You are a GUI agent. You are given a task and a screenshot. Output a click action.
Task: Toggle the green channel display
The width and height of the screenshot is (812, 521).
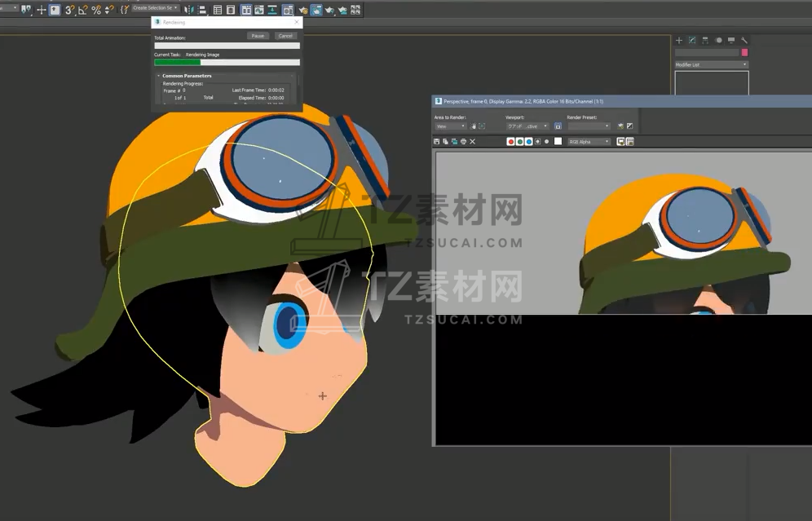tap(520, 142)
